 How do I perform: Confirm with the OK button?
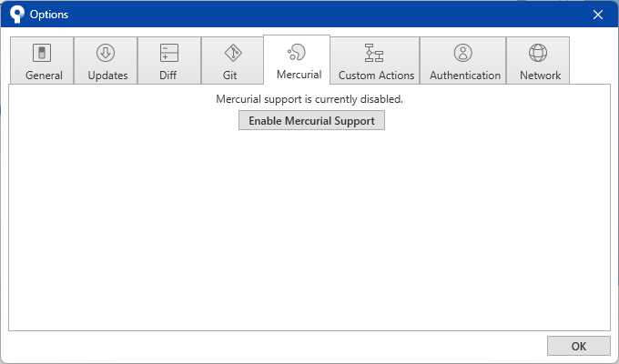click(x=578, y=346)
